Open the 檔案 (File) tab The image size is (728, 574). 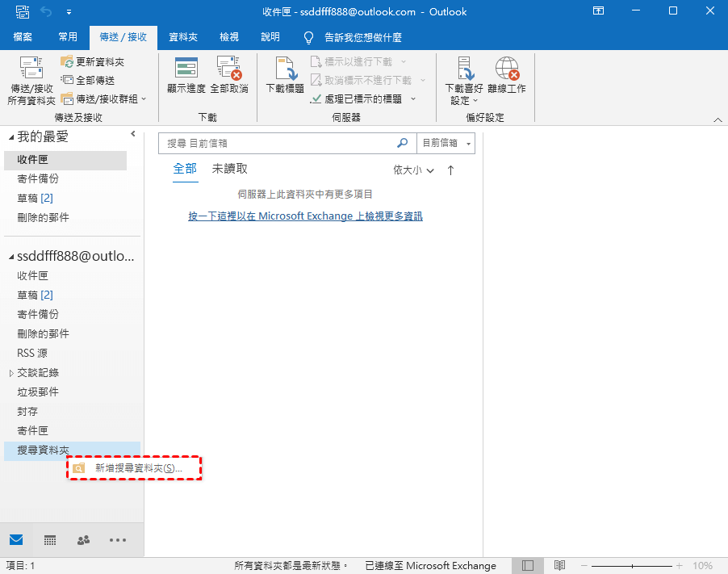[23, 37]
